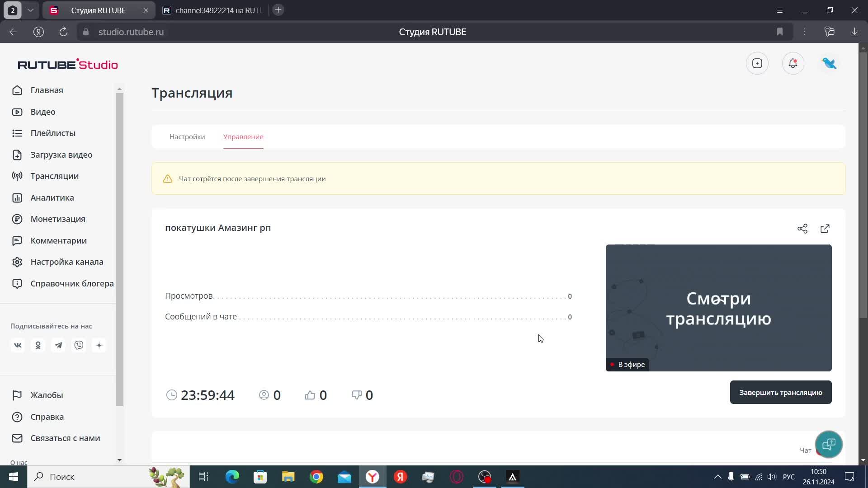The height and width of the screenshot is (488, 868).
Task: Open Монетизация section
Action: 49,219
